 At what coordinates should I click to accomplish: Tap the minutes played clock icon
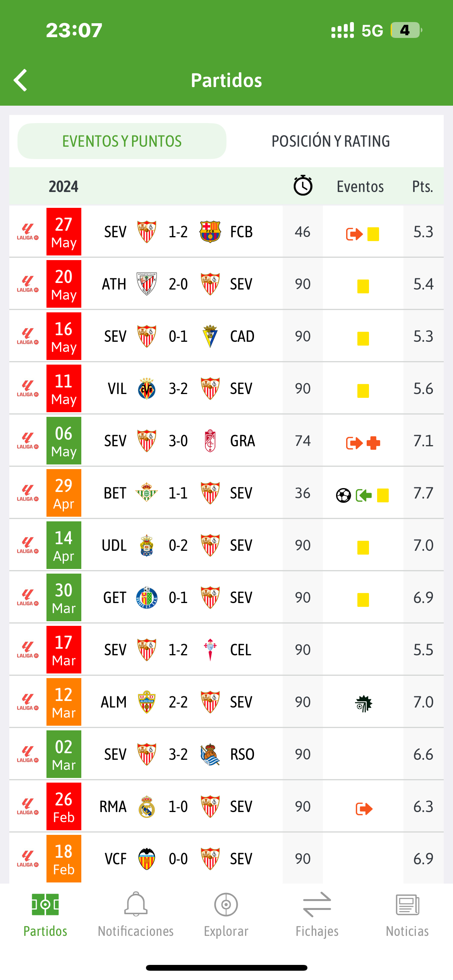point(303,186)
